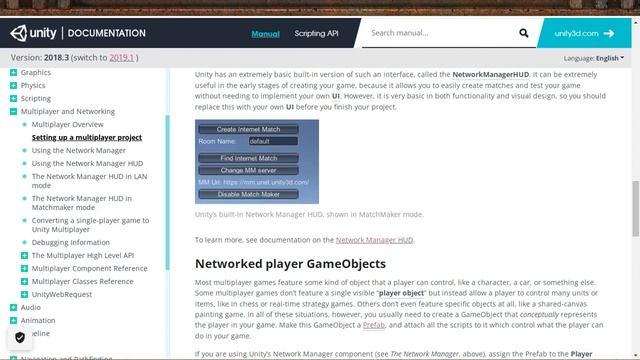Expand the Graphics section
640x360 pixels.
13,72
